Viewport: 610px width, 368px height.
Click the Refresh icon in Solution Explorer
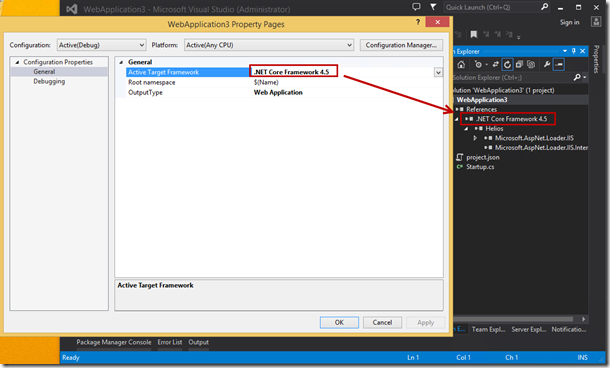[x=507, y=65]
